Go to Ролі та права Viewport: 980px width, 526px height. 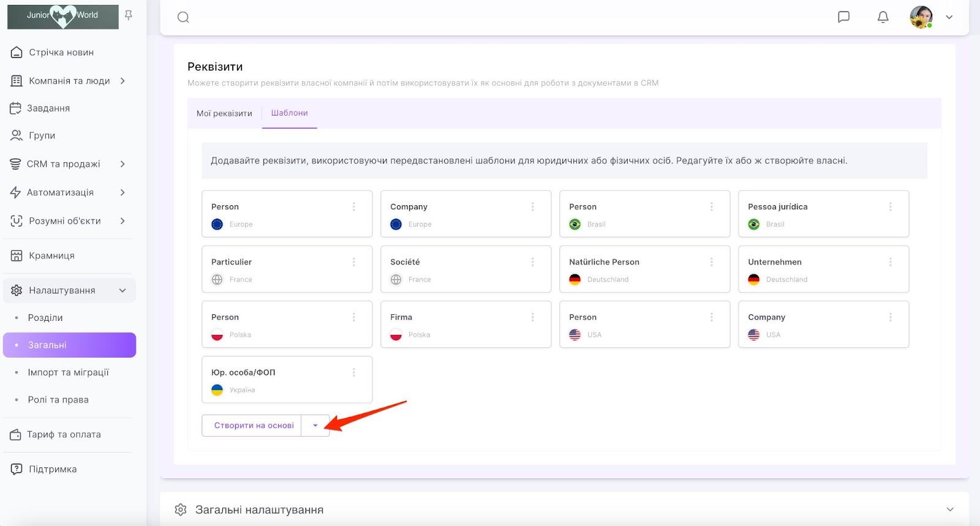(x=58, y=400)
